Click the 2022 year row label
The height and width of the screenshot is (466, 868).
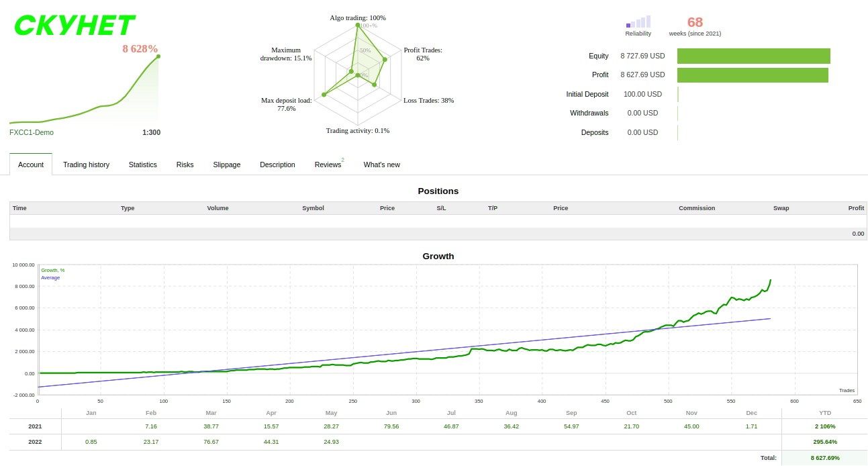(x=35, y=442)
